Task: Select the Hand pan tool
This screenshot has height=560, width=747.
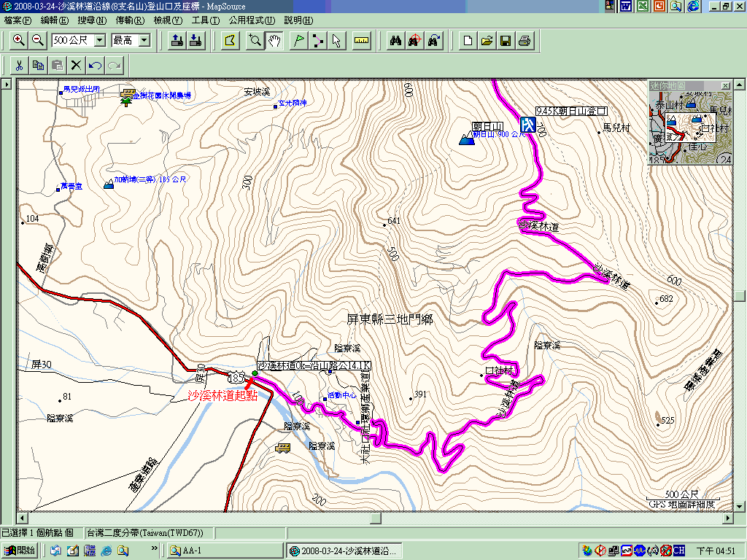Action: click(274, 41)
